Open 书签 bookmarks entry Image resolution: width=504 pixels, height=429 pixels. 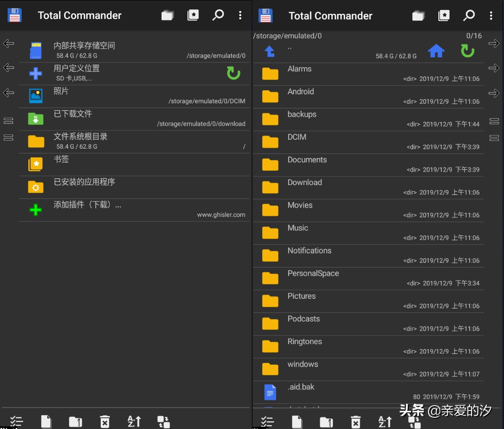pos(61,159)
